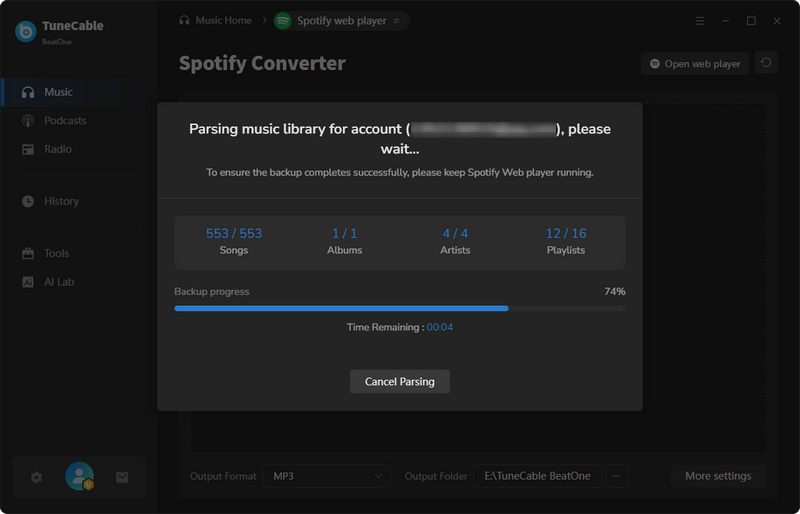
Task: Click the backup progress bar
Action: [399, 308]
